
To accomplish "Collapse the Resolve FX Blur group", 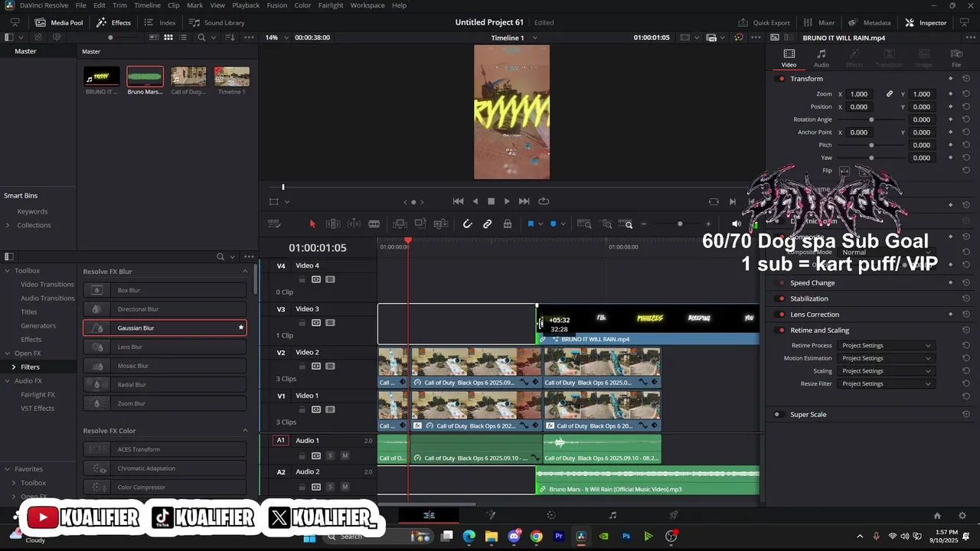I will coord(245,272).
